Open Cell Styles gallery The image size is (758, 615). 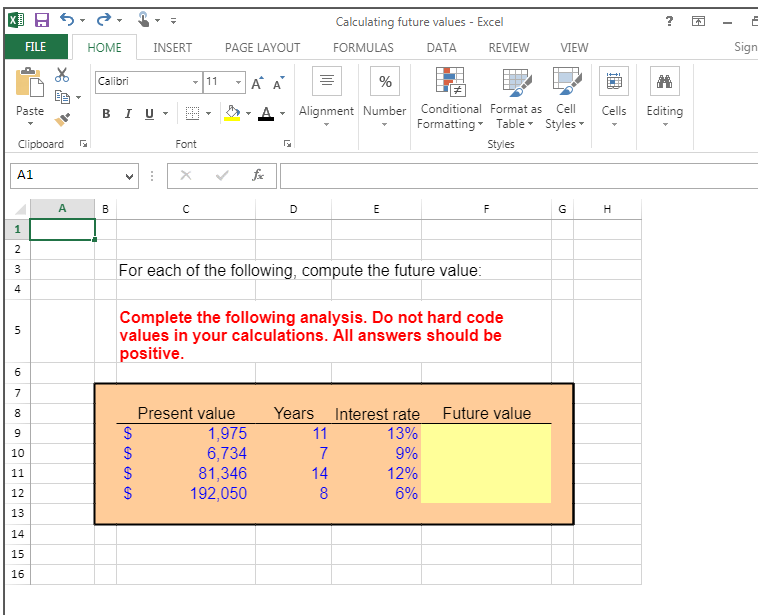(x=566, y=99)
